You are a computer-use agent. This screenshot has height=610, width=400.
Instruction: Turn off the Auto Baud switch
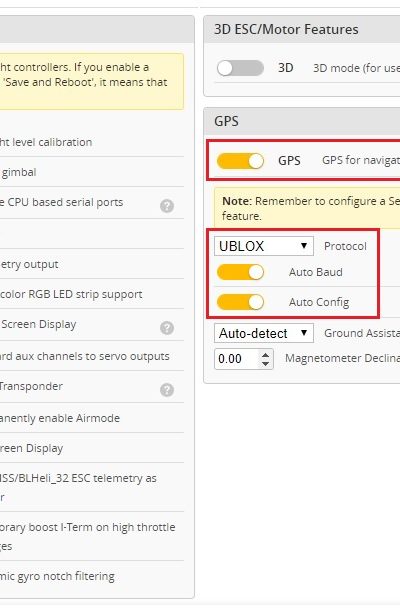[x=240, y=272]
